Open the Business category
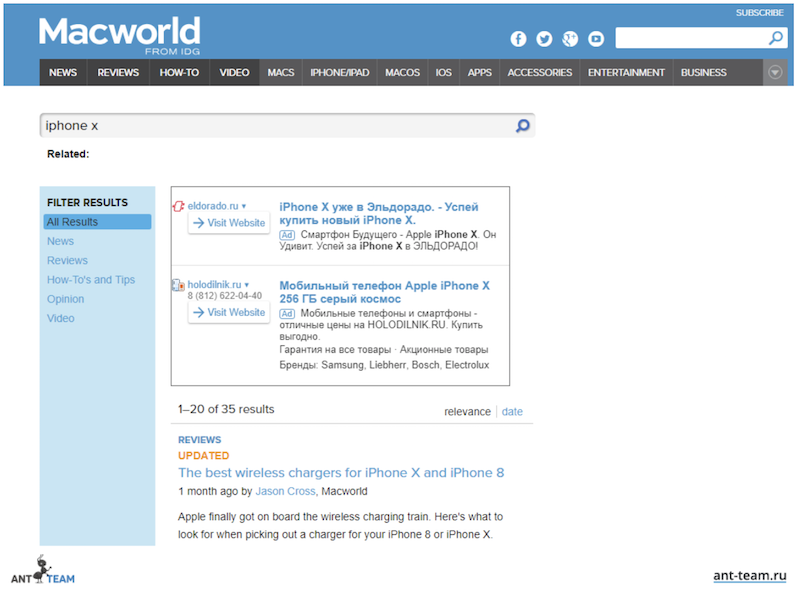Viewport: 800px width, 590px height. click(x=704, y=72)
